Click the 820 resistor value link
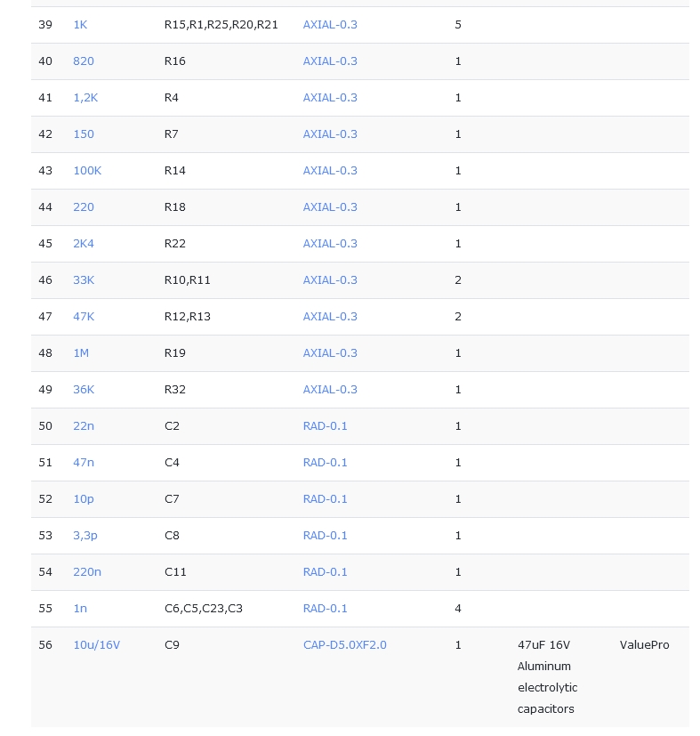Screen dimensions: 700x736 (x=84, y=61)
